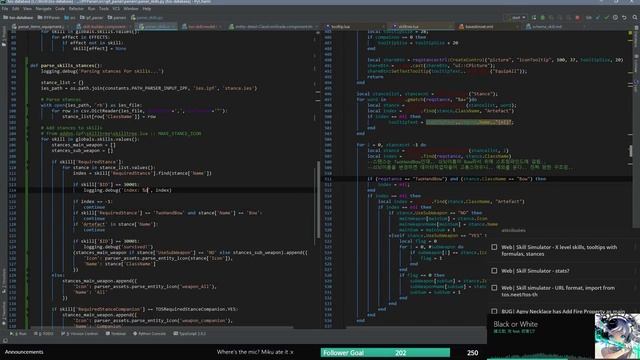Click the Build project icon beside run configuration
This screenshot has width=640, height=360.
534,18
